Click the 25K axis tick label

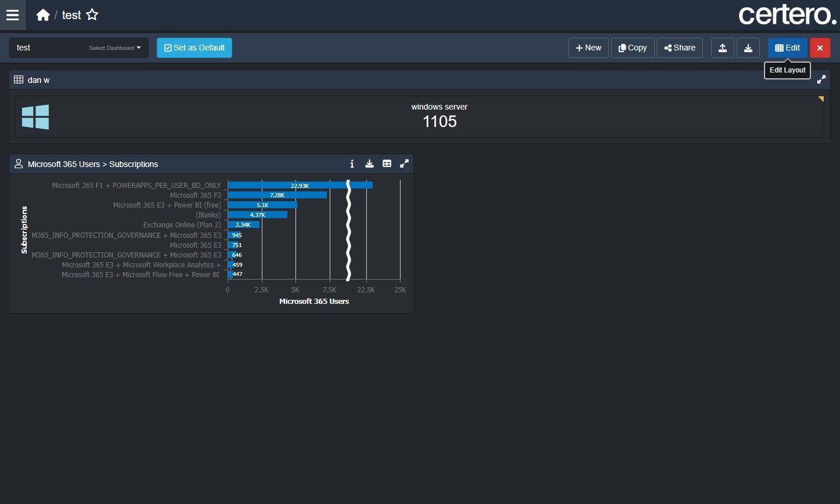click(x=401, y=290)
